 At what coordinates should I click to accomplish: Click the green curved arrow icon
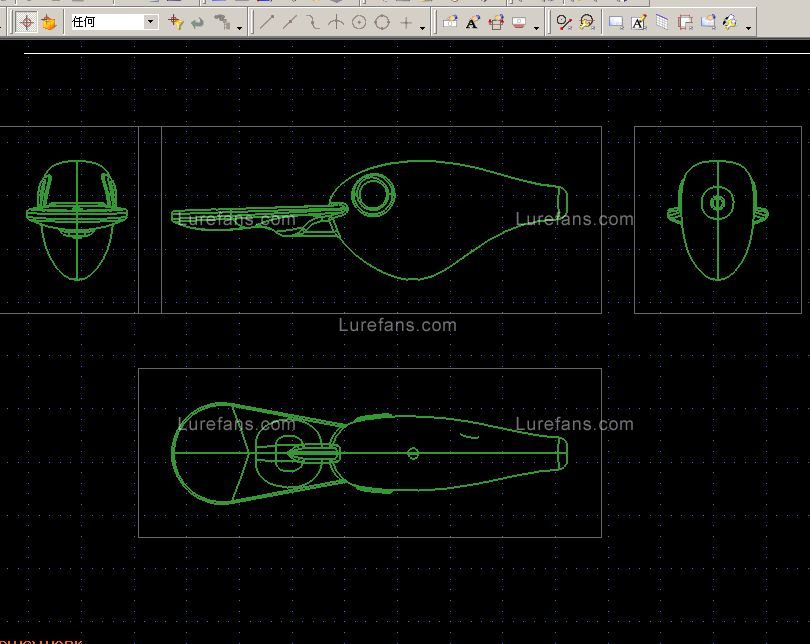pyautogui.click(x=198, y=22)
